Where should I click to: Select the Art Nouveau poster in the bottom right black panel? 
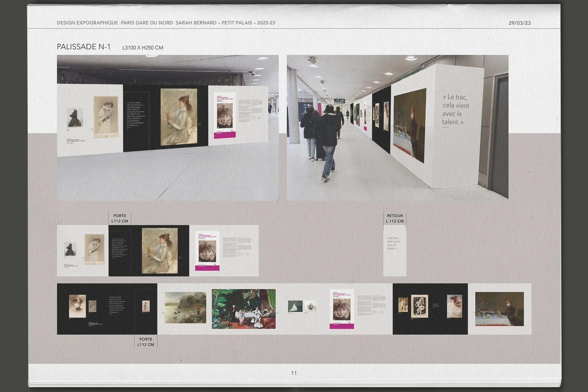[419, 306]
